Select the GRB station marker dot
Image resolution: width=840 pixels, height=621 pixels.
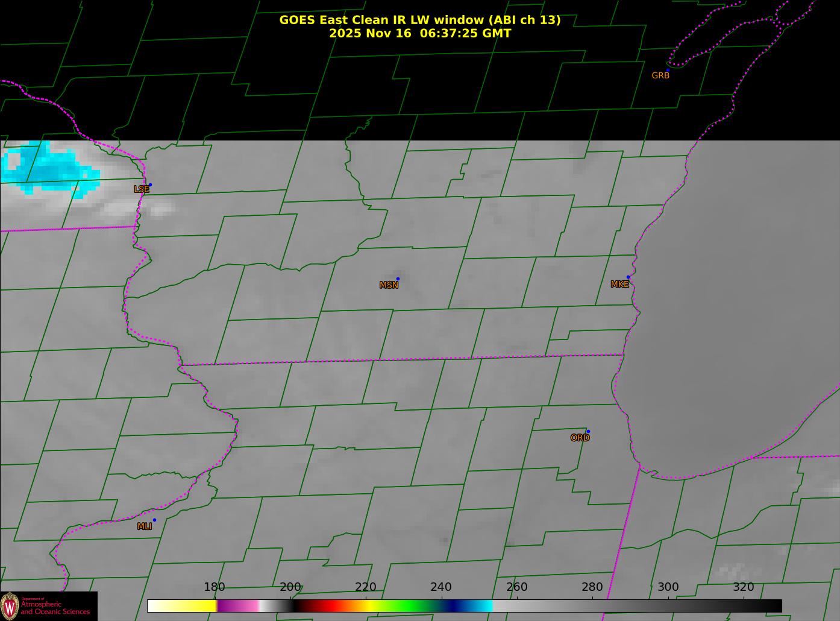coord(668,70)
